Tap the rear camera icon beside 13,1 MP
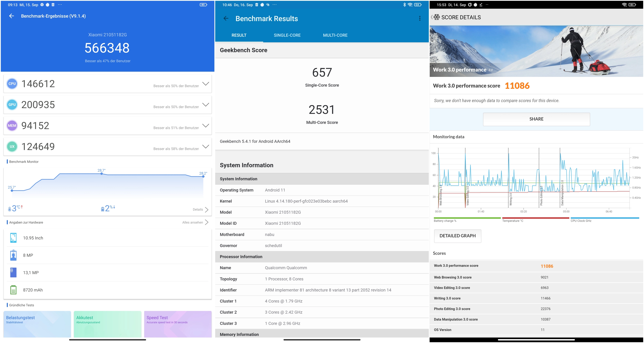Viewport: 644px width, 343px height. pos(13,273)
